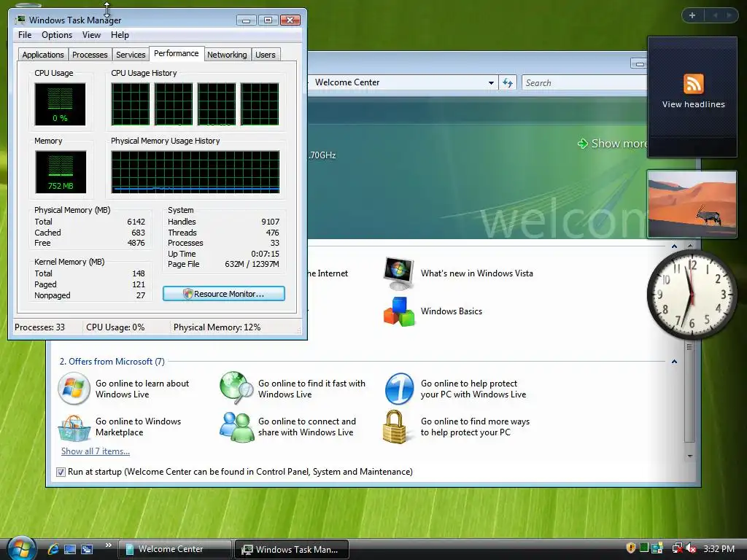Collapse the Offers from Microsoft section
This screenshot has height=560, width=747.
[674, 362]
